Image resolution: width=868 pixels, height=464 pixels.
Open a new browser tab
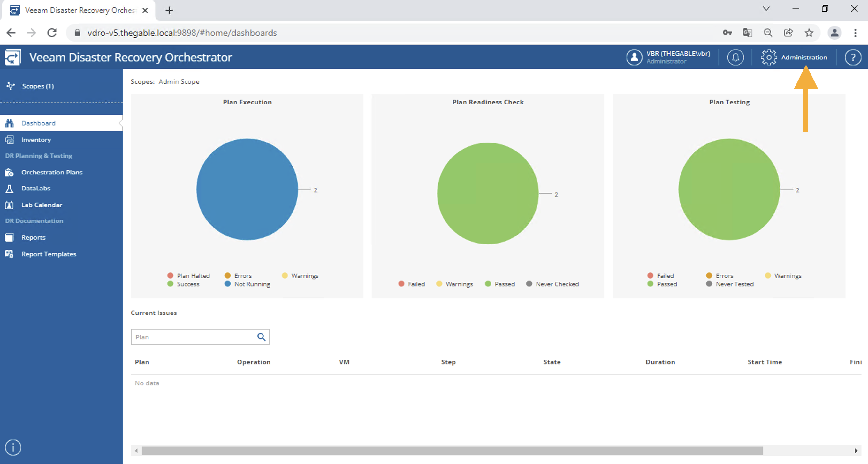coord(169,11)
